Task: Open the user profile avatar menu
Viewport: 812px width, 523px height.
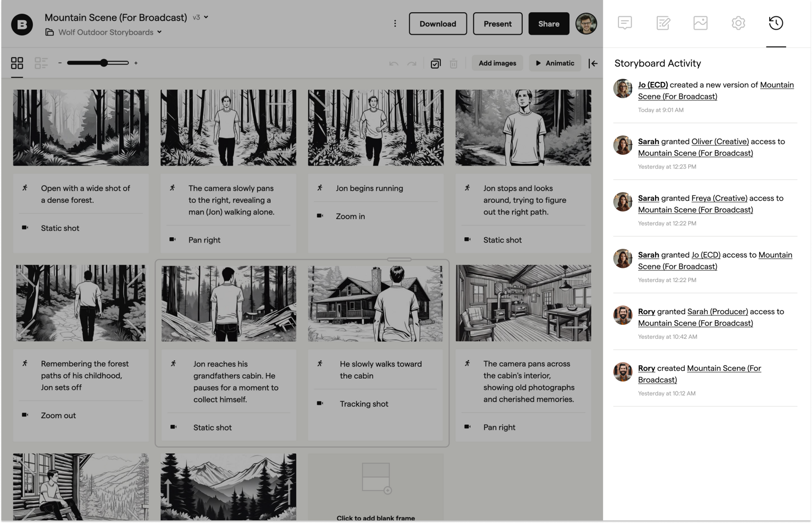Action: (586, 24)
